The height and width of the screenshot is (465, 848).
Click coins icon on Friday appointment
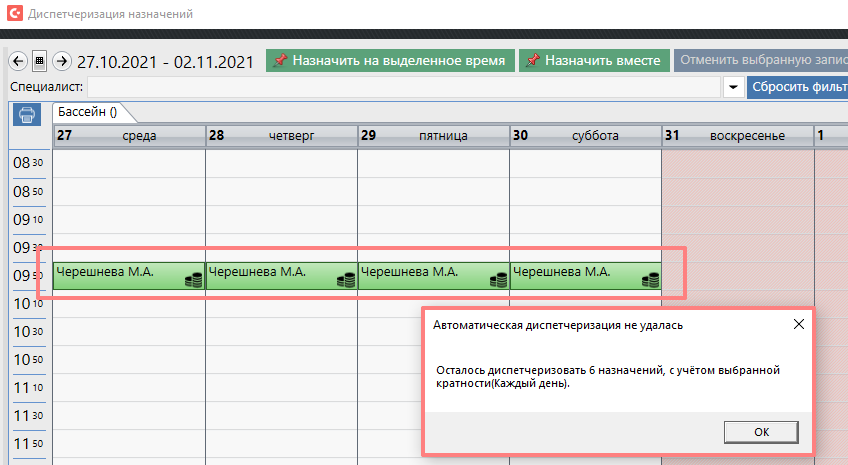497,281
